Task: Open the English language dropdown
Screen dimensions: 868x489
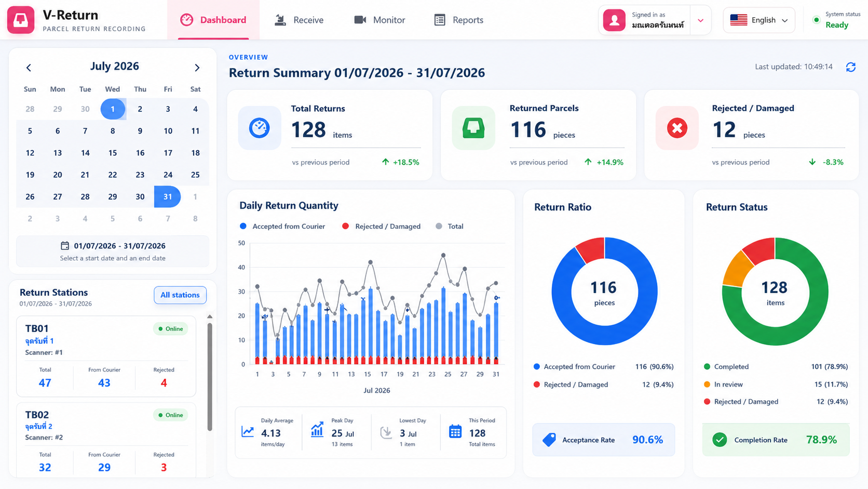Action: click(759, 20)
